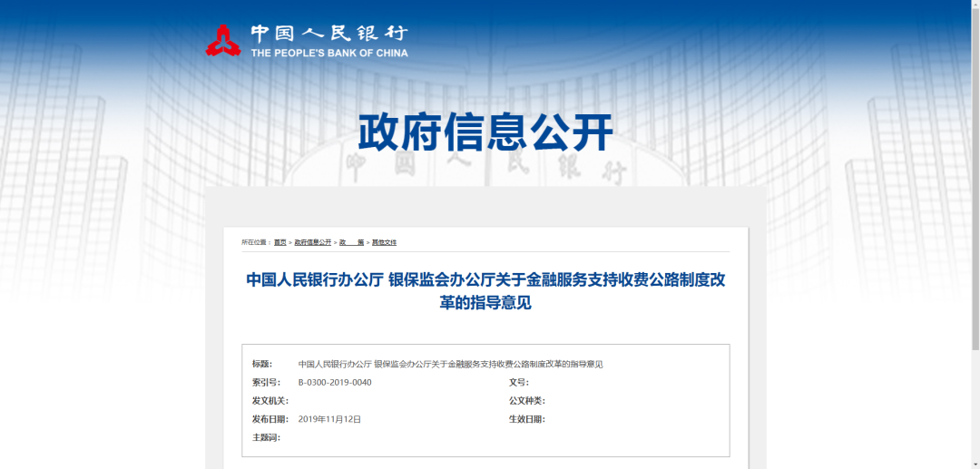This screenshot has height=469, width=980.
Task: Click the 中国人民银行 header title text
Action: (329, 33)
